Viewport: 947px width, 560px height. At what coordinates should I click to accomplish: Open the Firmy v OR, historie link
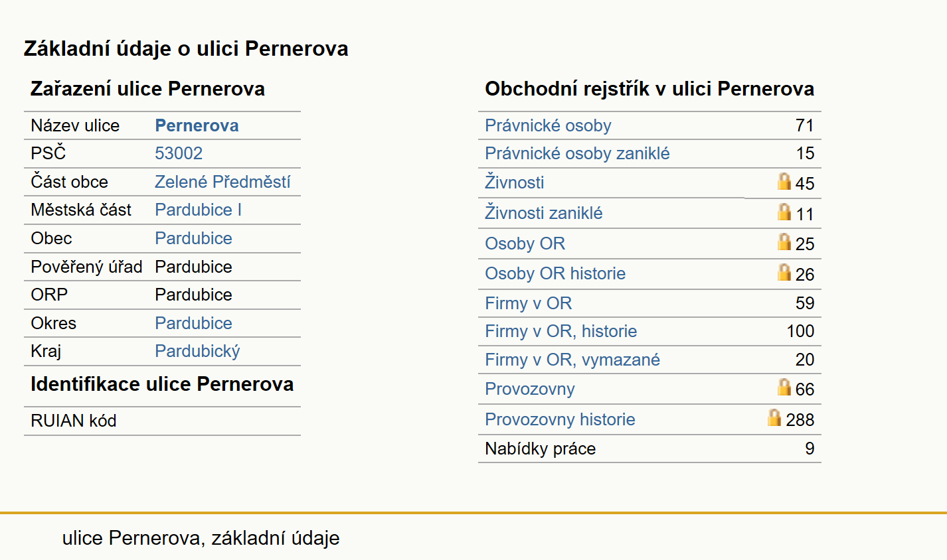tap(560, 331)
